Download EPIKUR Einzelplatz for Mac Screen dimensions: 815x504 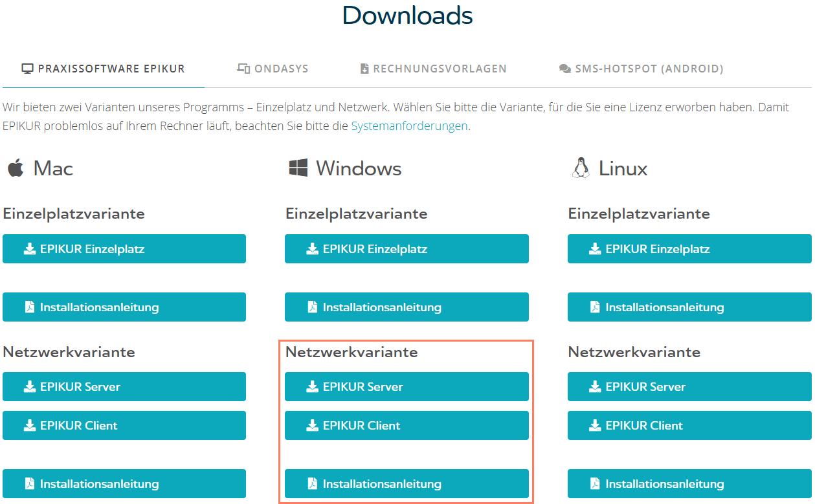(x=124, y=249)
